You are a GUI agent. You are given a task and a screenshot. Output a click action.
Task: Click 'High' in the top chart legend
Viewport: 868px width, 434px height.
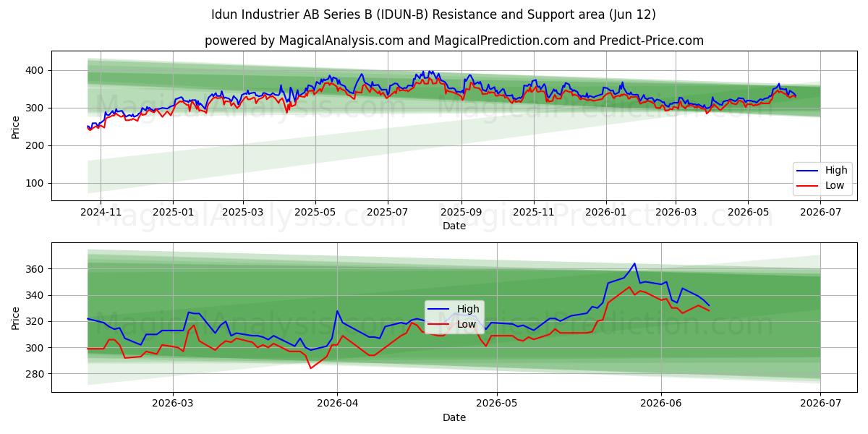836,171
